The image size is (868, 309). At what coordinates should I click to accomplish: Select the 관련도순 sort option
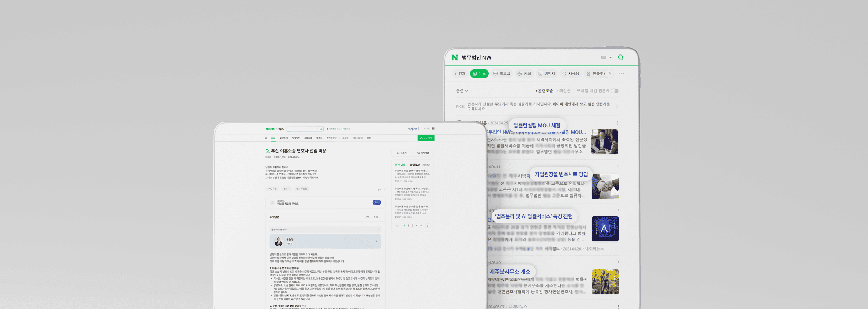coord(545,91)
